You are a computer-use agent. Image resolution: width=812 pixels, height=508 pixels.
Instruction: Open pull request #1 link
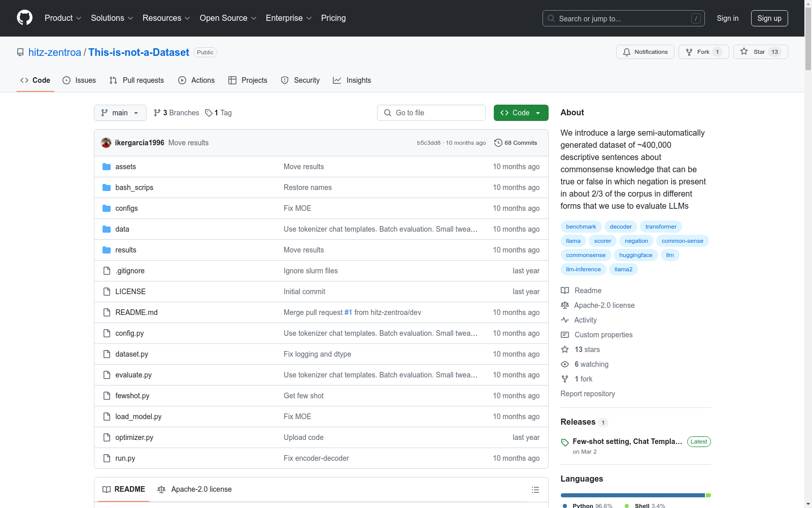[348, 312]
